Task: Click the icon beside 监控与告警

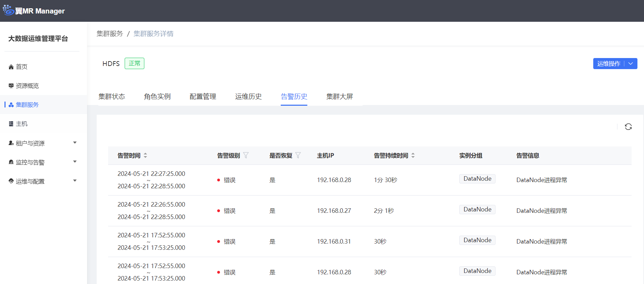Action: (x=11, y=162)
